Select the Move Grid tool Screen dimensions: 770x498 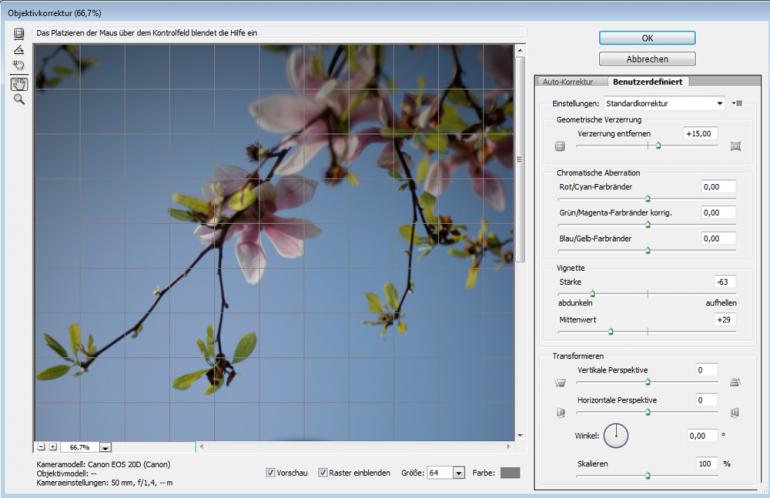(x=19, y=65)
